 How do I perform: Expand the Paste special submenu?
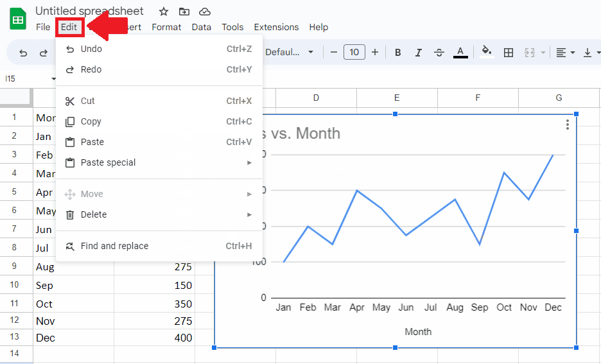pos(159,163)
